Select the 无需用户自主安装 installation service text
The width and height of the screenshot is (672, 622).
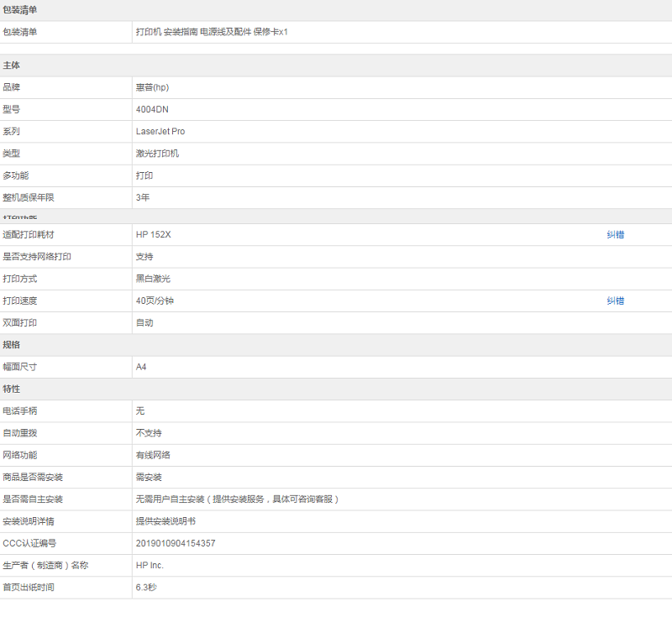[x=238, y=499]
